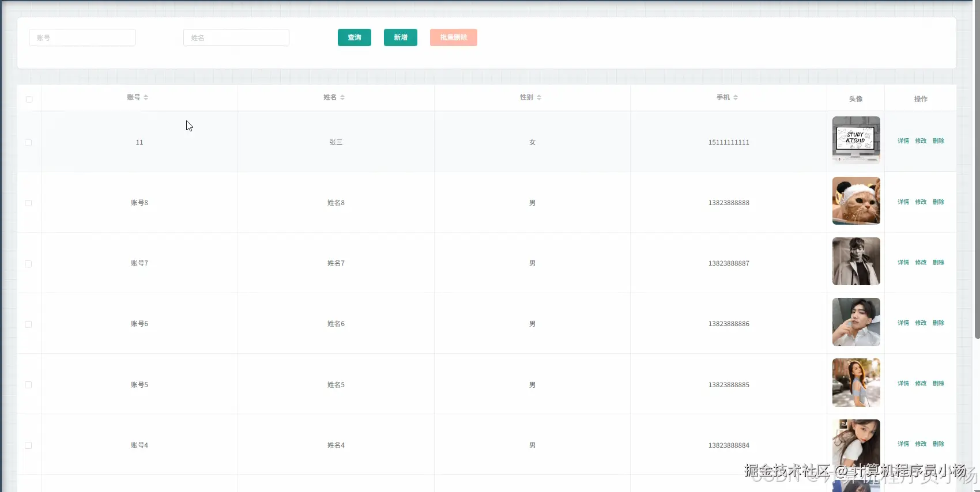Open the avatar image of 姓名6
This screenshot has width=980, height=492.
point(856,322)
